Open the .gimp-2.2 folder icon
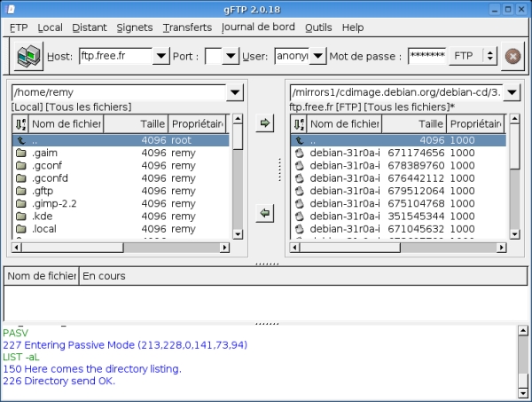The height and width of the screenshot is (402, 532). (x=21, y=203)
